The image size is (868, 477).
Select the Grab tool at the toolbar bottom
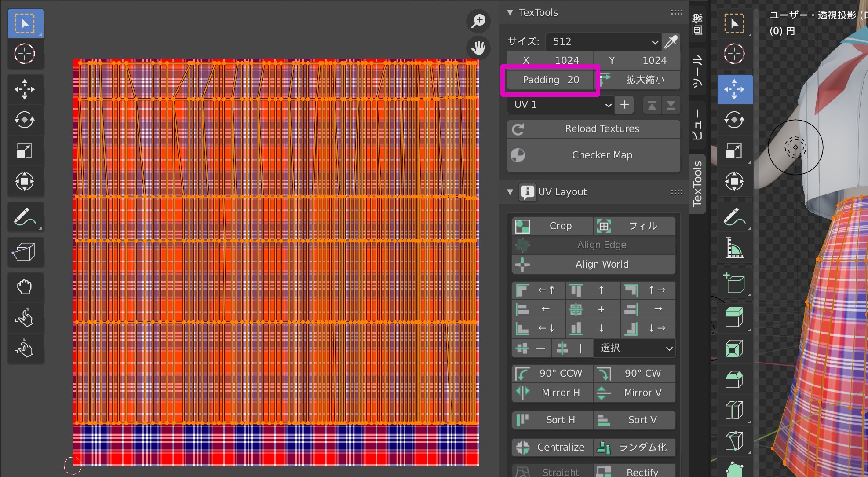[x=25, y=287]
